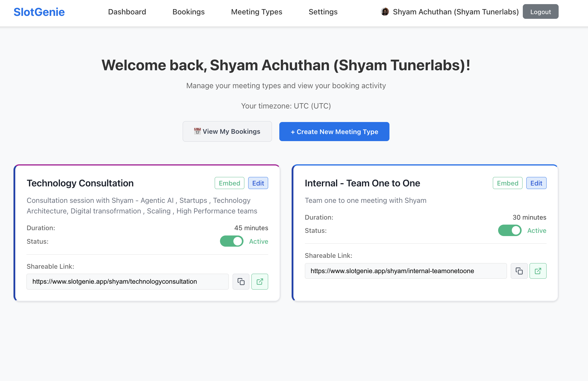Click the '45 minutes' duration value

251,228
